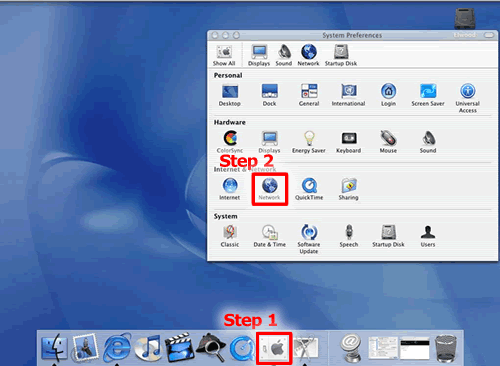Open the International preference pane
The image size is (500, 366).
point(348,95)
